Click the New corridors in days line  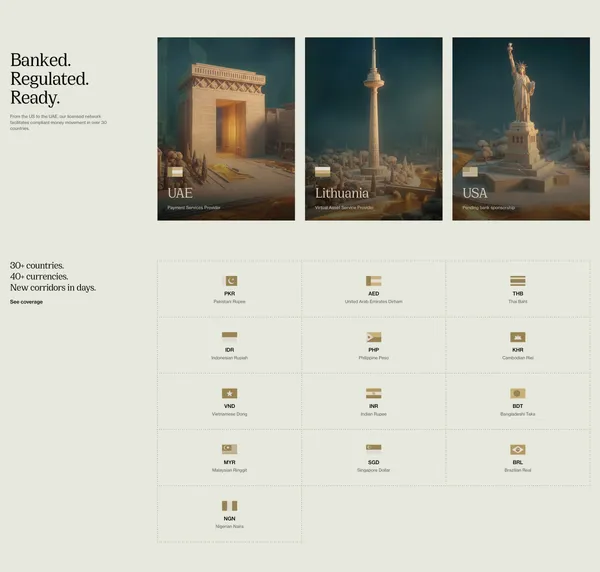[x=53, y=288]
